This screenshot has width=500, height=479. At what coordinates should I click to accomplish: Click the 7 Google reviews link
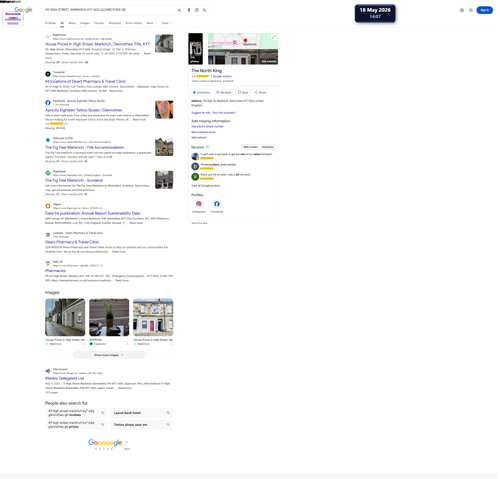[x=222, y=77]
